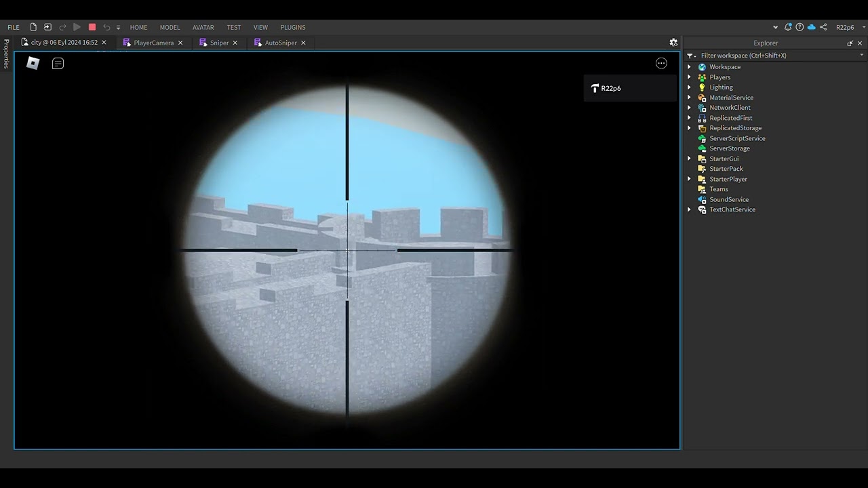Open the Explorer filter funnel dropdown
Viewport: 868px width, 488px height.
click(x=691, y=56)
